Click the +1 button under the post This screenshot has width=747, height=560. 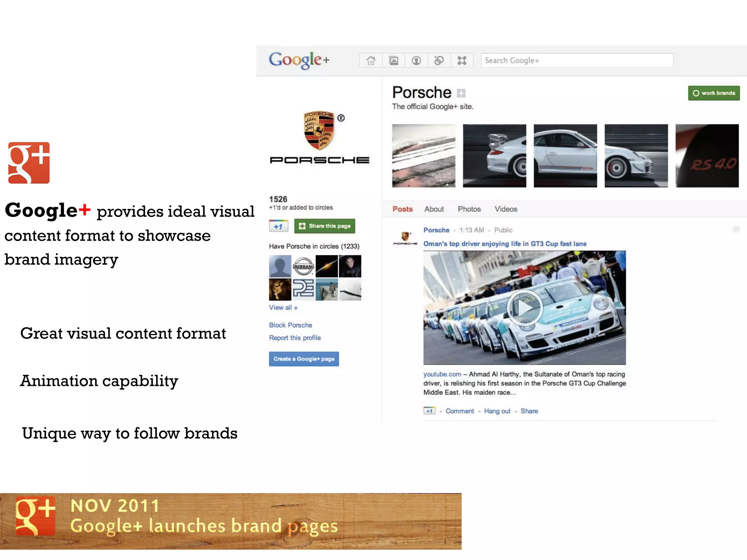pyautogui.click(x=429, y=411)
